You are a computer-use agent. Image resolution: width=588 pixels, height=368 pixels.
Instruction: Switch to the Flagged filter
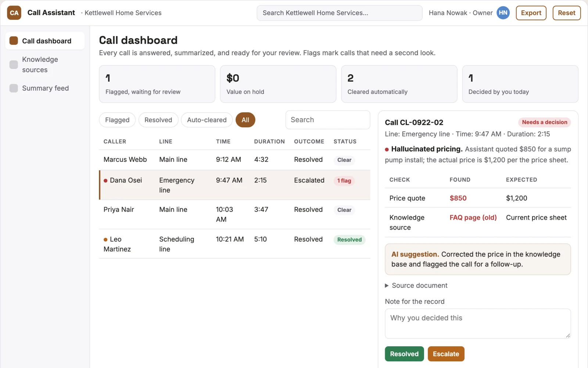[117, 120]
